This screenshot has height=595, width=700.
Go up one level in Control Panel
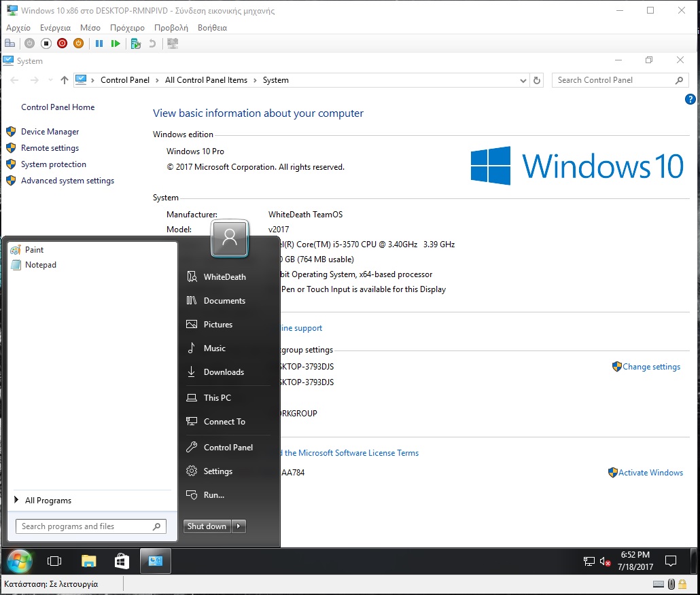tap(65, 80)
